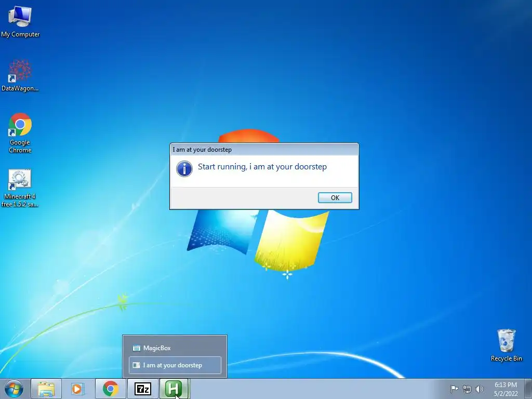Launch Windows Media Player from taskbar
Screen dimensions: 532x399
[78, 389]
